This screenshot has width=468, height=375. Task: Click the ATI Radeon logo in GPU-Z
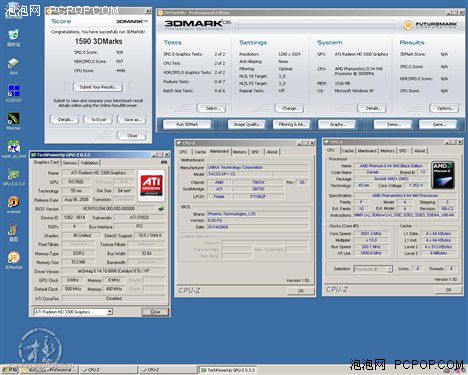pyautogui.click(x=151, y=185)
